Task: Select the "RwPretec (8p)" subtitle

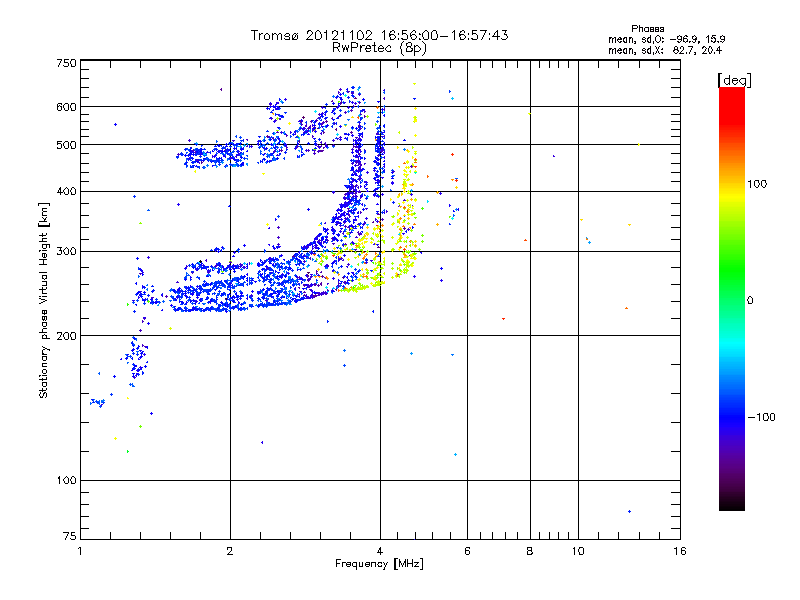Action: pyautogui.click(x=379, y=48)
